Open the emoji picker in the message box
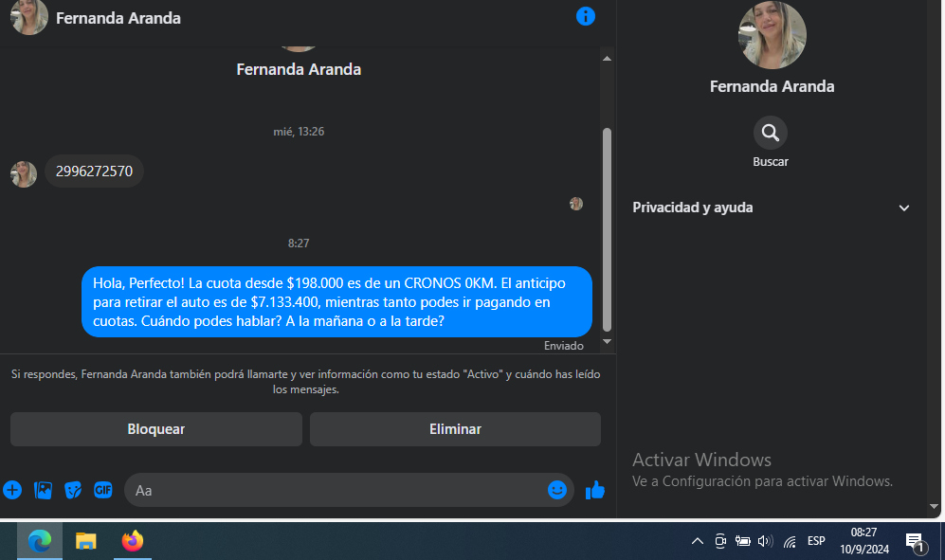 click(557, 490)
